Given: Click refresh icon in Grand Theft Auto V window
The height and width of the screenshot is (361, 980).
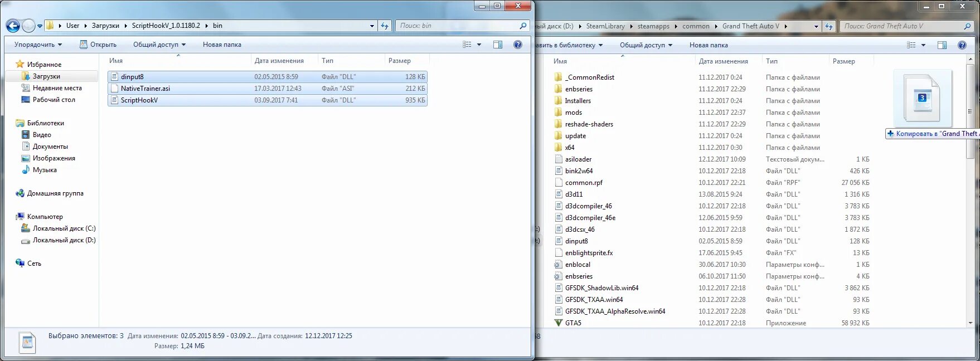Looking at the screenshot, I should [829, 26].
